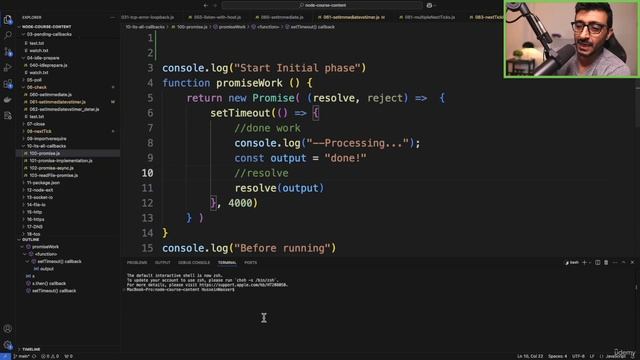
Task: Maximize the panel with caret icon
Action: click(624, 262)
